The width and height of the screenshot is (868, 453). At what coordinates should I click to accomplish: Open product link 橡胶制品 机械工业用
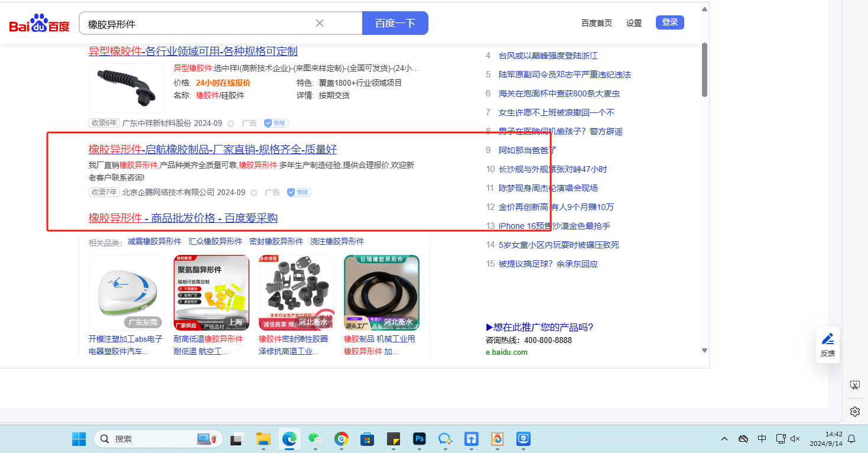[379, 345]
